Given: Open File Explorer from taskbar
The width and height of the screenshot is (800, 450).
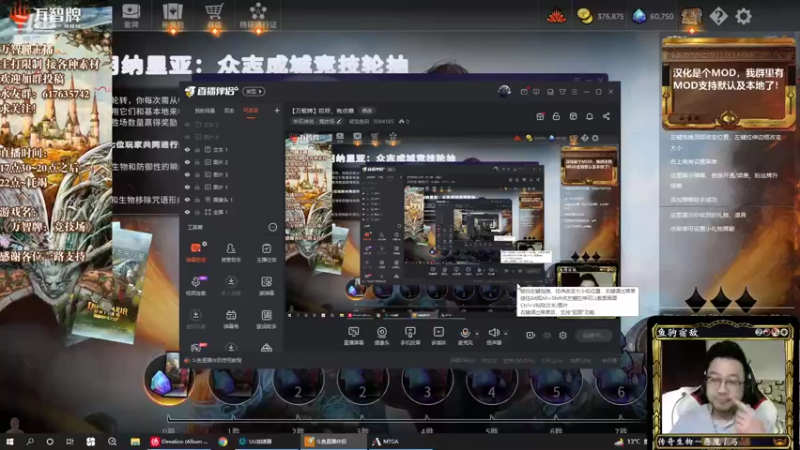Looking at the screenshot, I should pos(135,441).
